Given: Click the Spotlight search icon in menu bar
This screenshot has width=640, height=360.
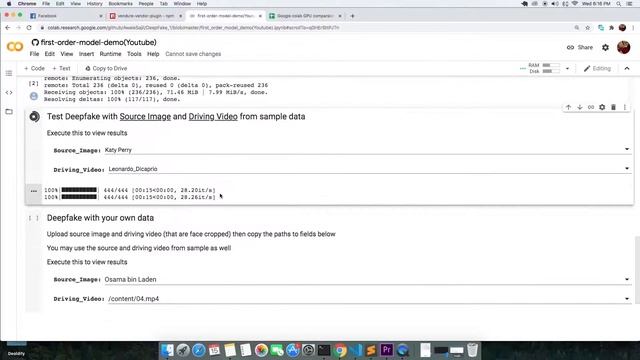Looking at the screenshot, I should [619, 4].
